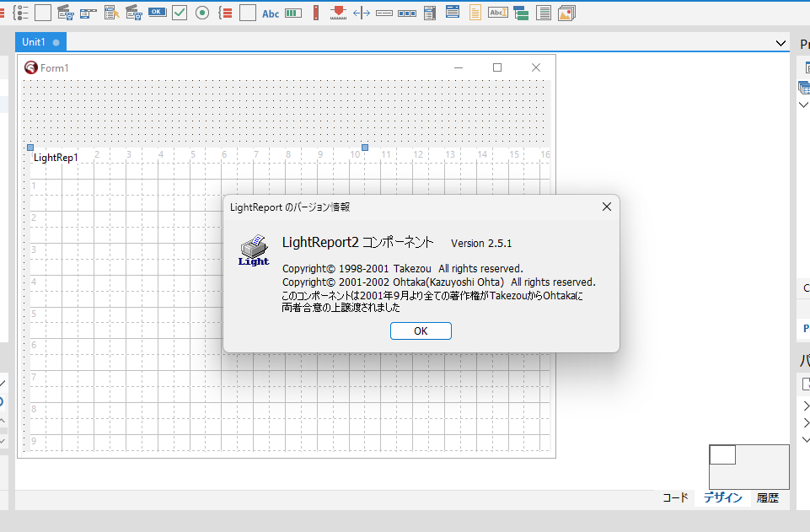Select the clapperboard icon left of the OK button icon
Screen dimensions: 810x532
pyautogui.click(x=134, y=13)
